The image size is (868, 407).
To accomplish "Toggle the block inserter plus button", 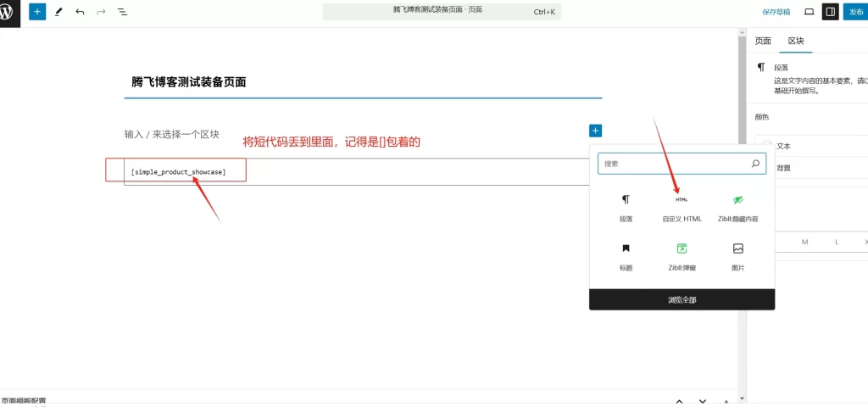I will (37, 12).
